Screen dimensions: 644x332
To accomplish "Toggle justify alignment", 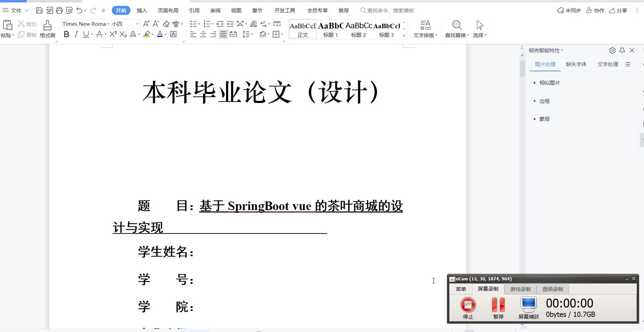I will pyautogui.click(x=223, y=34).
